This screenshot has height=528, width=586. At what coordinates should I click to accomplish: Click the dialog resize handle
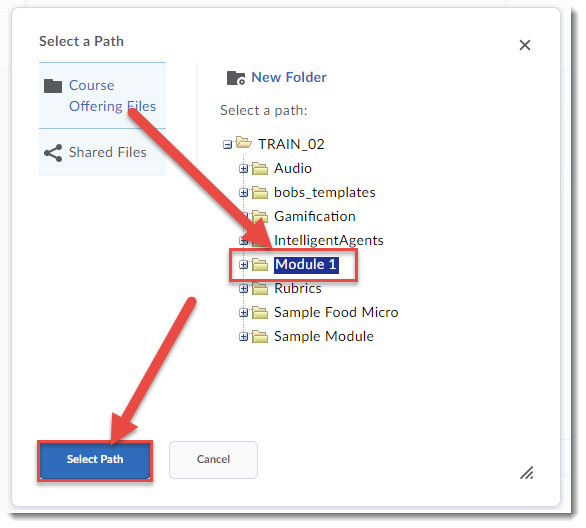pyautogui.click(x=527, y=473)
